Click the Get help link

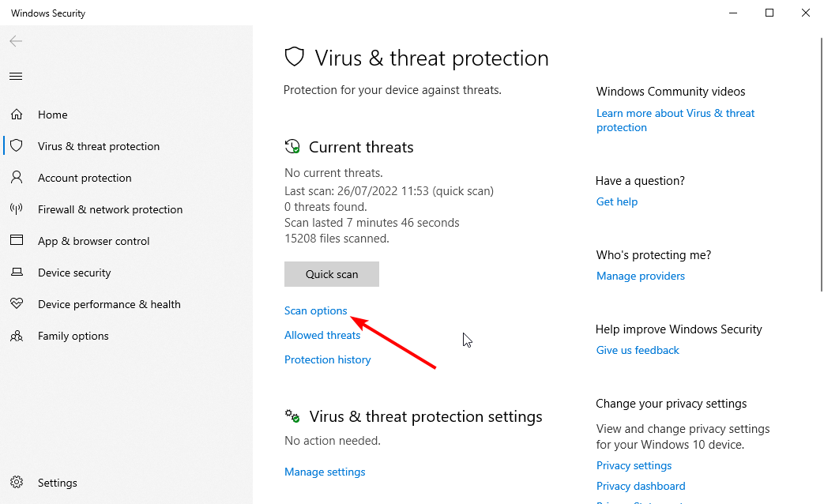(x=617, y=201)
